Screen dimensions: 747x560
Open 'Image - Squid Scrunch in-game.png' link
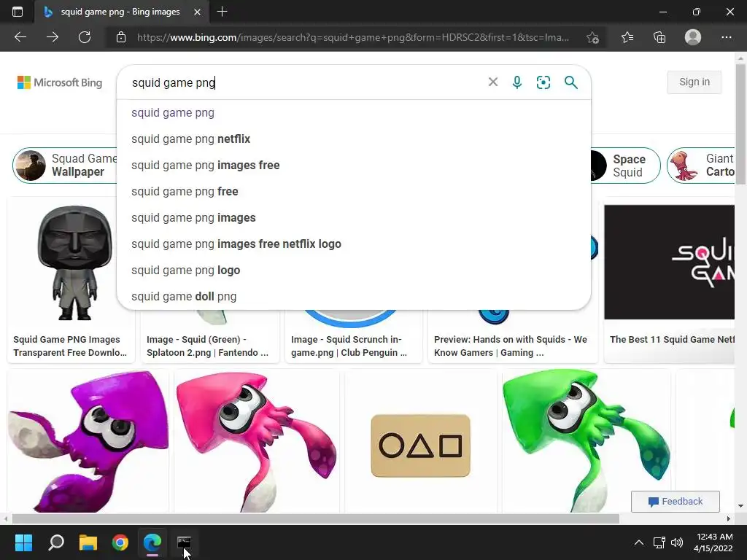tap(349, 346)
